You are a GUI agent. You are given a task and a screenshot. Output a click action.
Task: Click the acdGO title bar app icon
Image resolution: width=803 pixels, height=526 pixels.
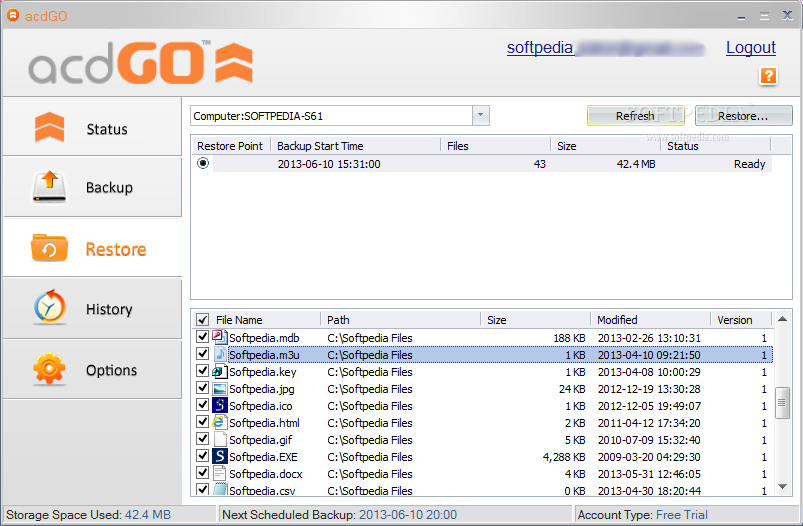13,15
